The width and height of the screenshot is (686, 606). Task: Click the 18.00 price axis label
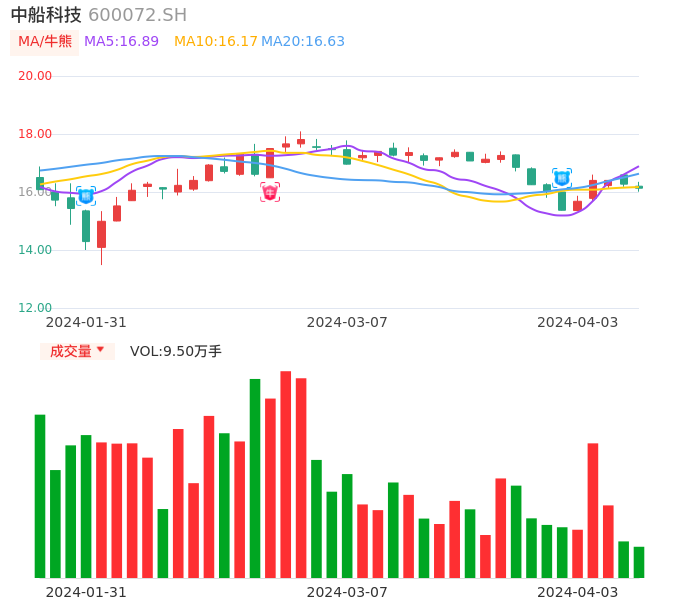pyautogui.click(x=35, y=134)
